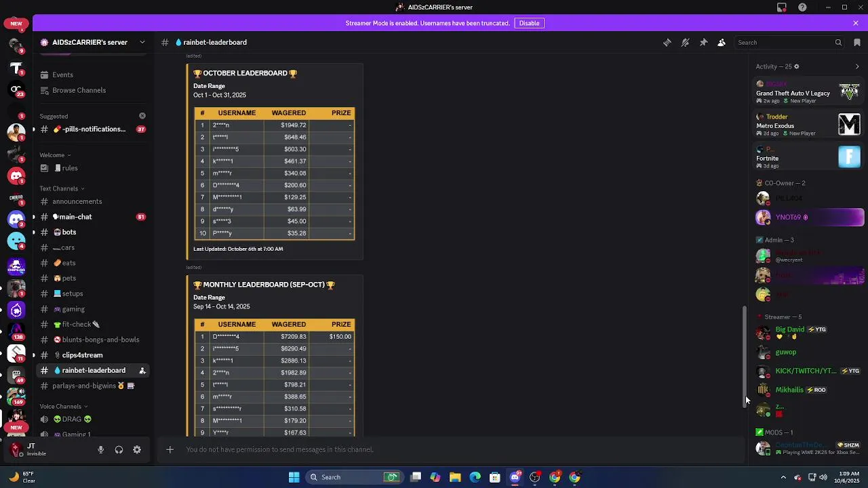The image size is (868, 488).
Task: Open Microsoft Store from taskbar
Action: 495,477
